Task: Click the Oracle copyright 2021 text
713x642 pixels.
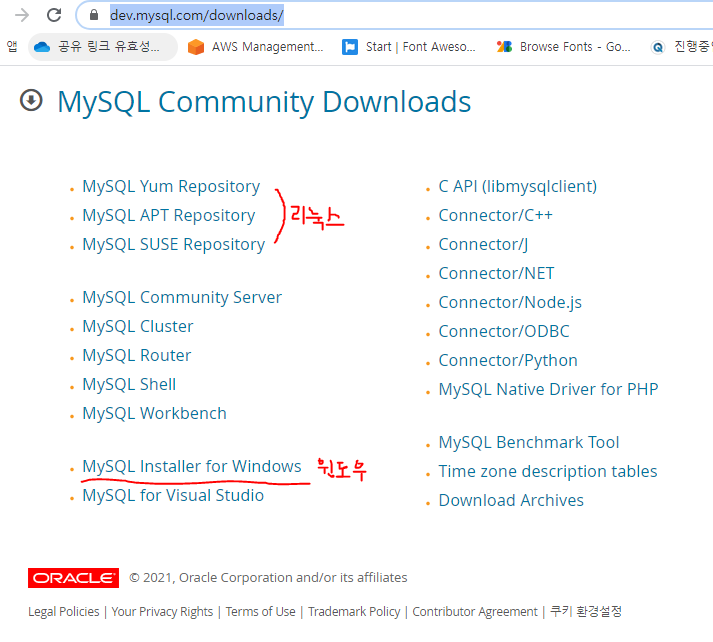Action: pos(268,578)
